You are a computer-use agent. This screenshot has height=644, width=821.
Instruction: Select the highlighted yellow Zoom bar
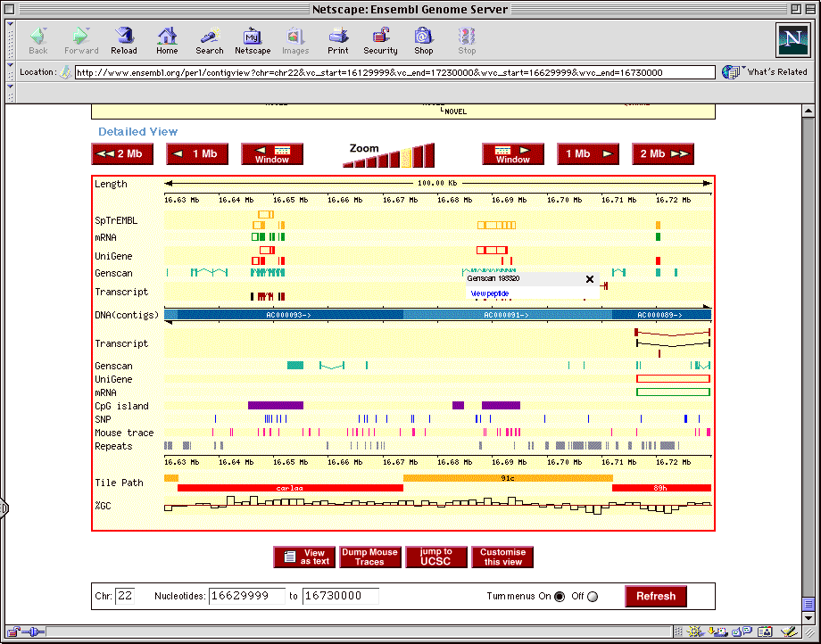[406, 158]
